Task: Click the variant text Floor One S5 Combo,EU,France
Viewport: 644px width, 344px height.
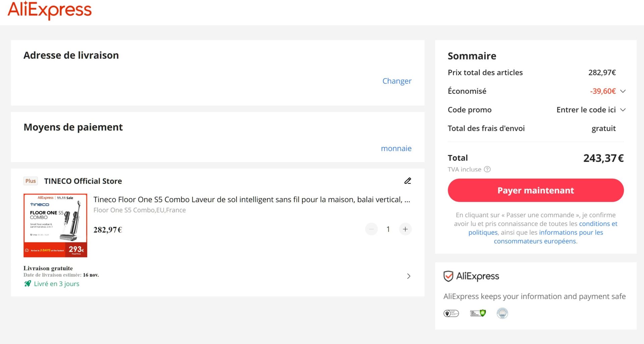Action: point(140,210)
